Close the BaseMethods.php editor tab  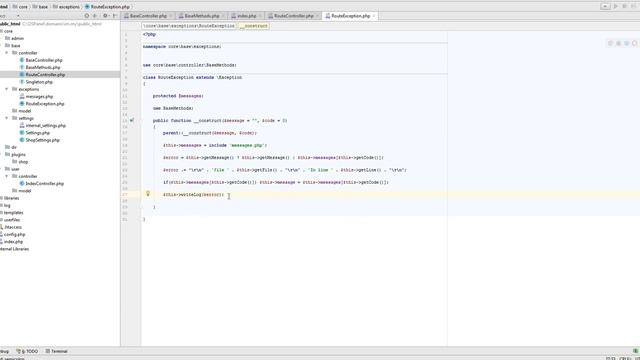[x=223, y=16]
